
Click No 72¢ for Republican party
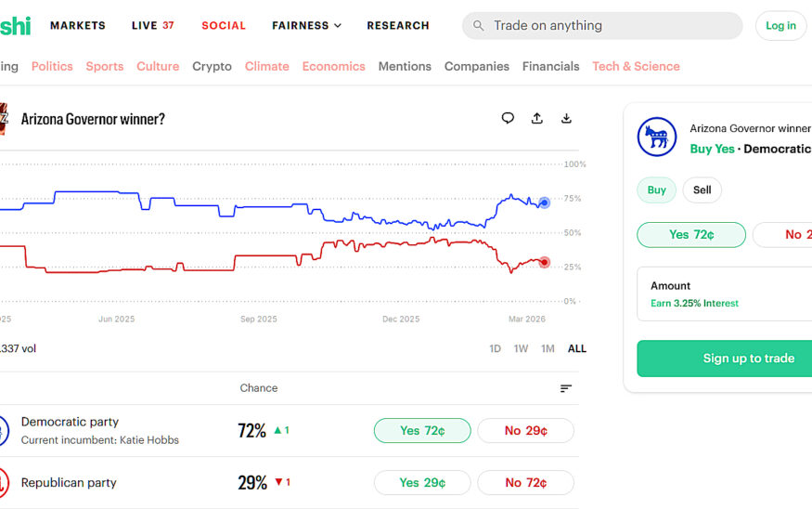click(x=525, y=483)
